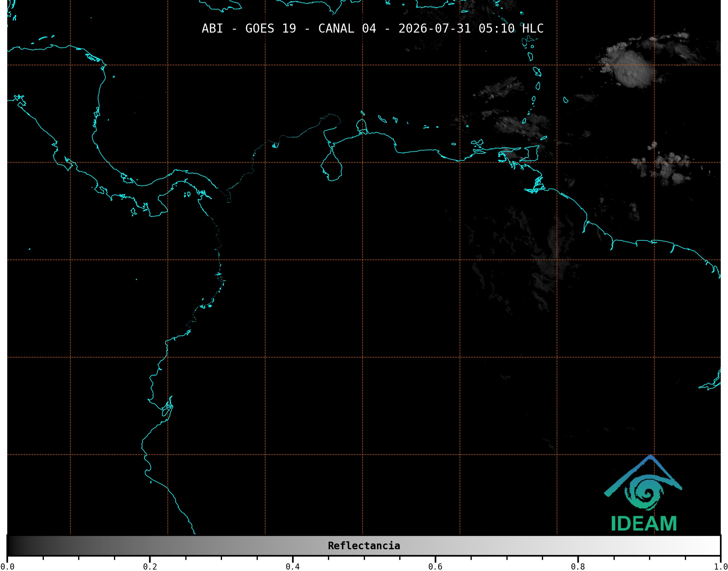Click the 0.0 tick label on colorbar

click(7, 567)
